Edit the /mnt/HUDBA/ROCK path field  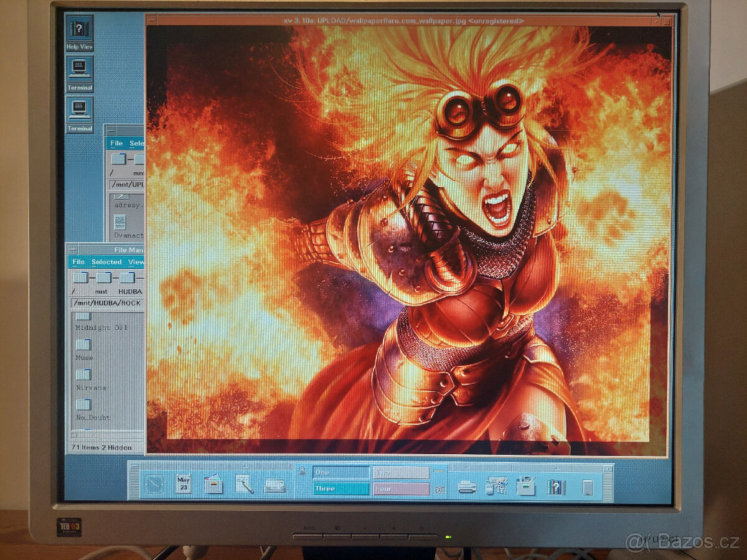click(107, 303)
